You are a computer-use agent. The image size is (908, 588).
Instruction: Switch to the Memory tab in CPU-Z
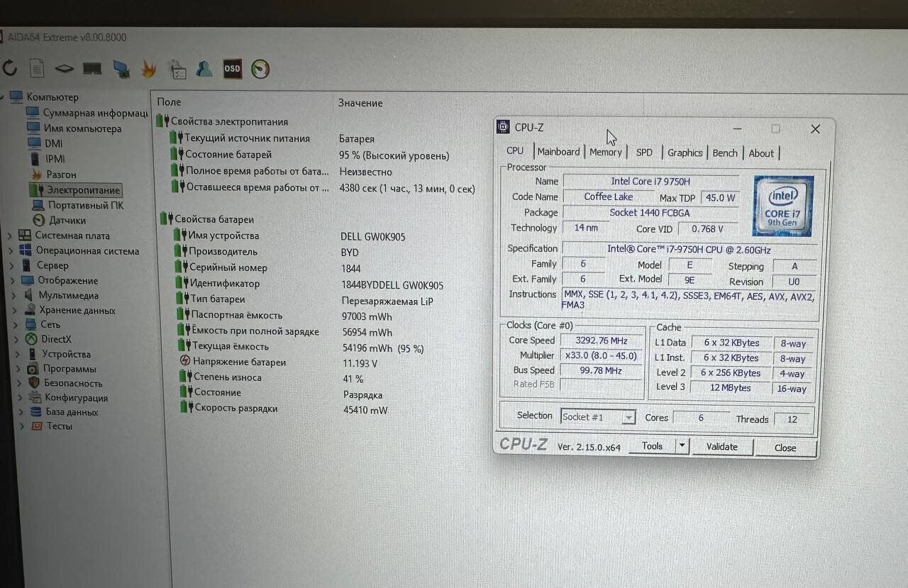pos(605,152)
